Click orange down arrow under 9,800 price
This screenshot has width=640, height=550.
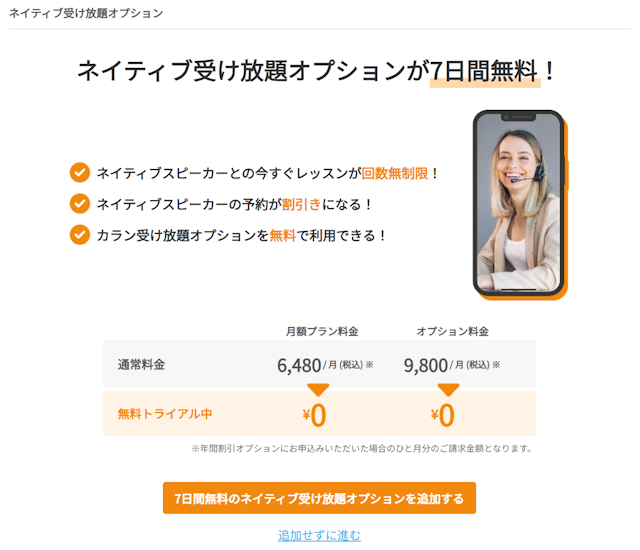[x=448, y=390]
